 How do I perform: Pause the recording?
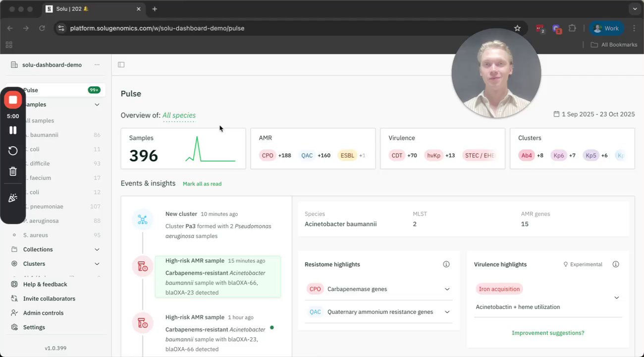click(13, 130)
